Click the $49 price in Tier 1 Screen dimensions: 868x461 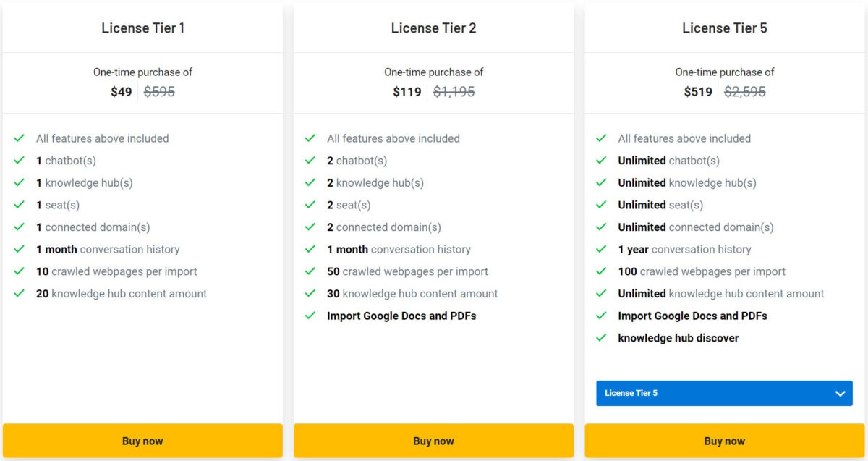click(121, 92)
